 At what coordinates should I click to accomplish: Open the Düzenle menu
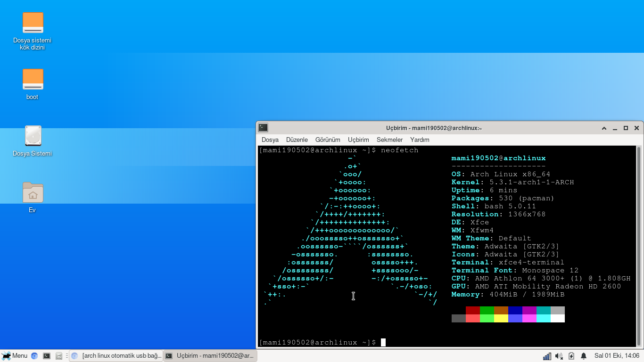[x=297, y=140]
